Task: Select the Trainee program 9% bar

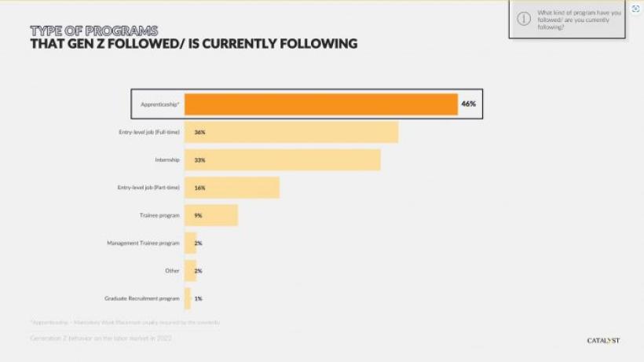Action: (211, 215)
